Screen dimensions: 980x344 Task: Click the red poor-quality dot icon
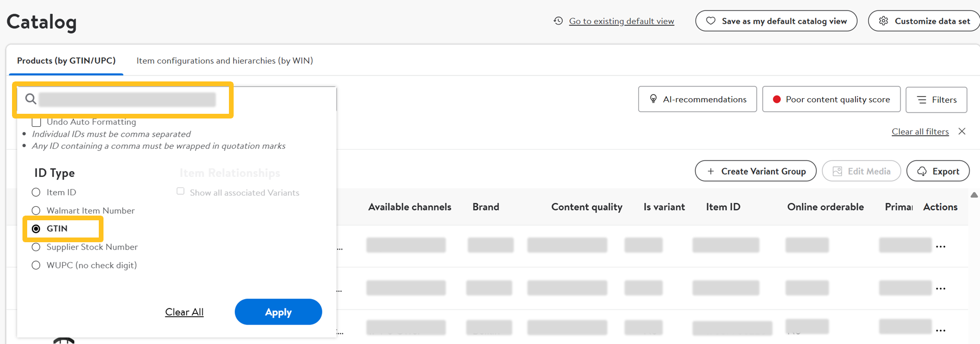(x=776, y=99)
